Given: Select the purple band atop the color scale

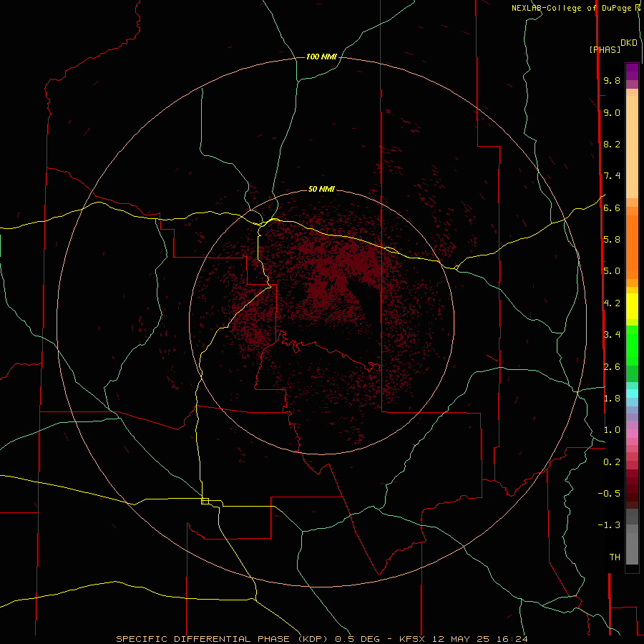Looking at the screenshot, I should [x=632, y=72].
